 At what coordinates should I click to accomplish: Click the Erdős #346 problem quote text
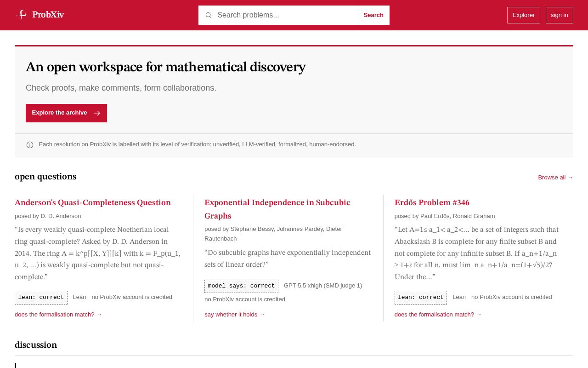(x=477, y=253)
